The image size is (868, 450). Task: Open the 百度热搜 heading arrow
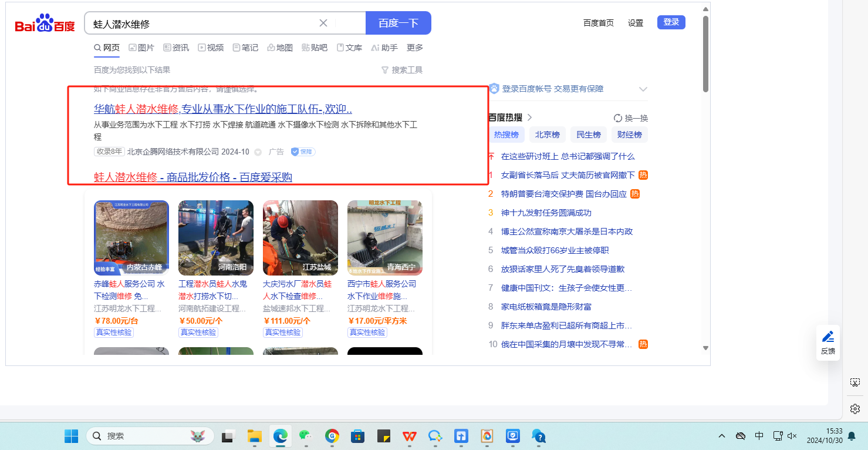[x=529, y=117]
